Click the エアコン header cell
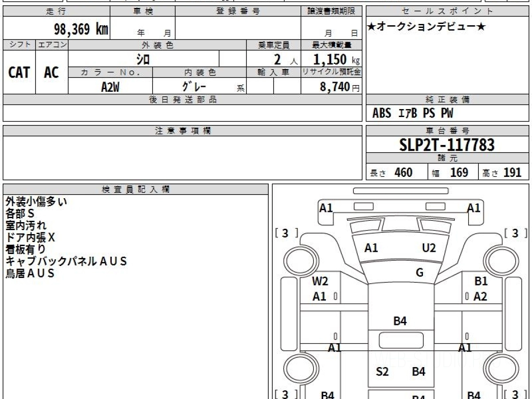 pos(52,45)
